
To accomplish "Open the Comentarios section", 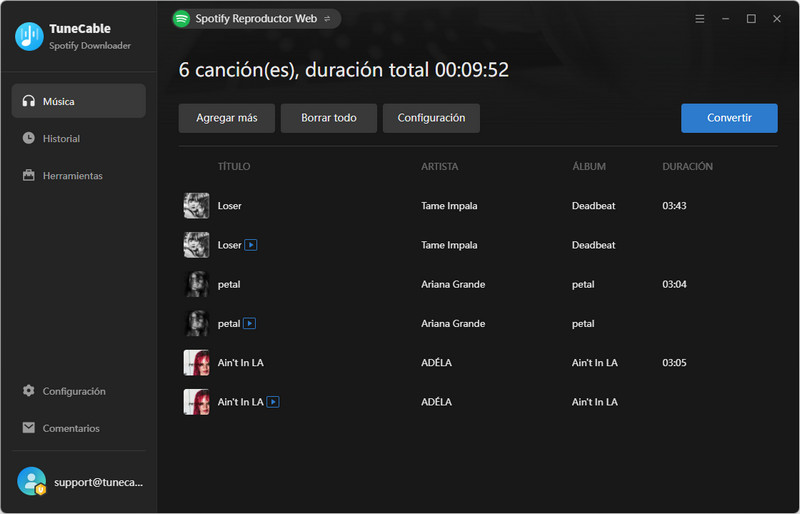I will point(79,428).
